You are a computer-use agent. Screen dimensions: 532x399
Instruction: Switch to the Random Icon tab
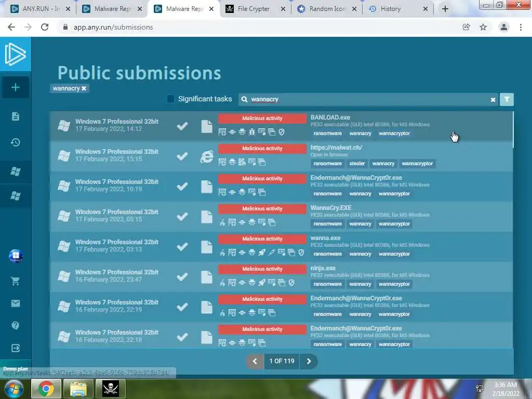tap(326, 9)
